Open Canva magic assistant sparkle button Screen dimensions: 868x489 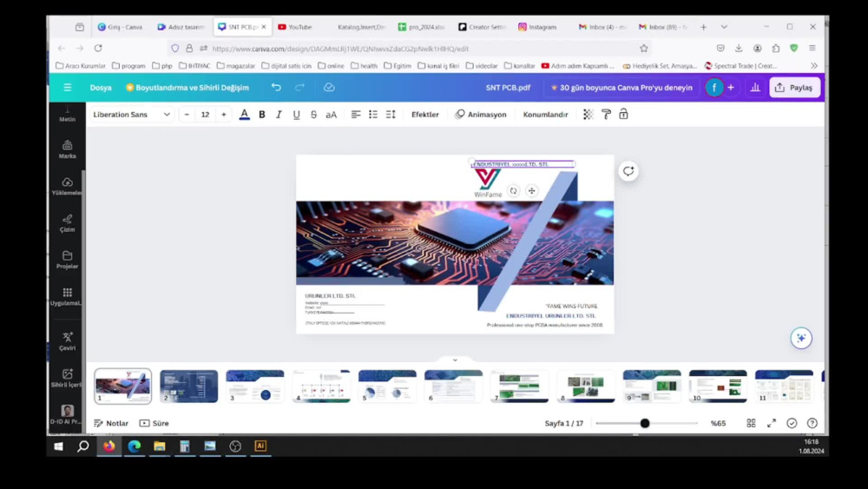[x=801, y=339]
